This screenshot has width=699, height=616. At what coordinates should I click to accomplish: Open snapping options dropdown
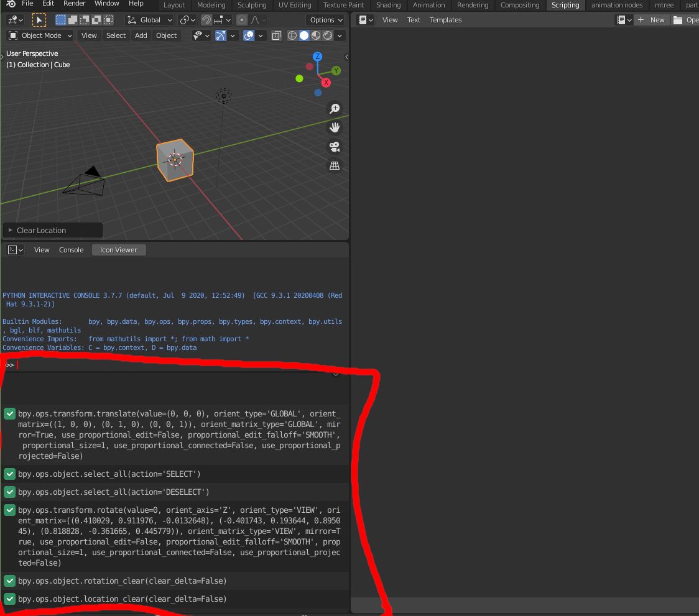click(x=223, y=20)
